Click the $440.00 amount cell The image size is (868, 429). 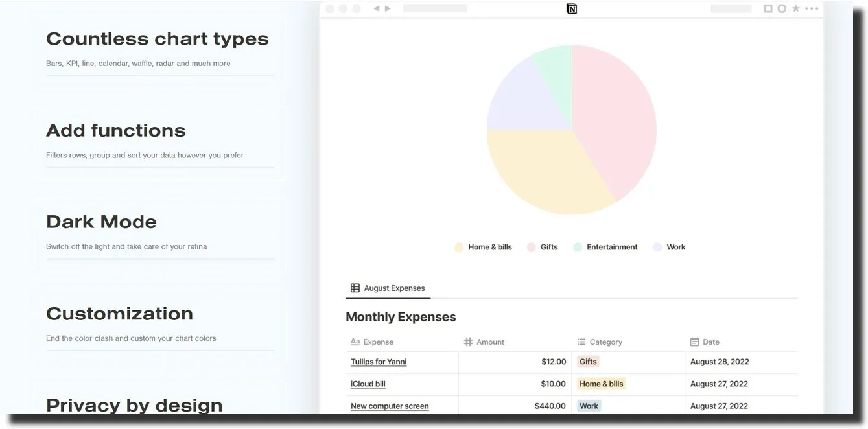tap(515, 406)
